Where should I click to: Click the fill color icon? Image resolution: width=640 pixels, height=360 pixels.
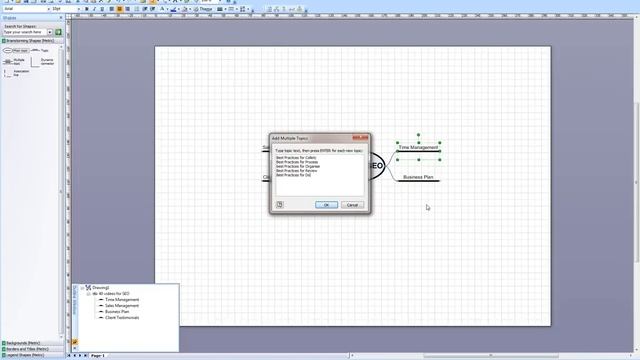coord(185,9)
